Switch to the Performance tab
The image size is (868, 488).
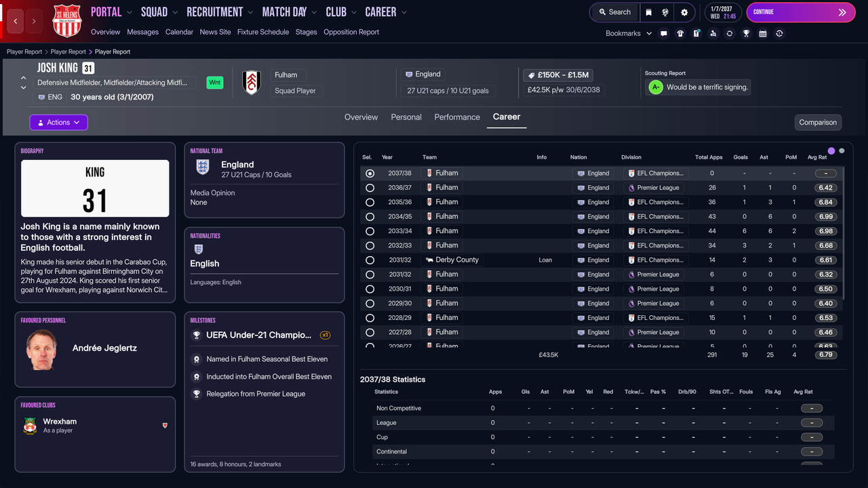[x=457, y=117]
